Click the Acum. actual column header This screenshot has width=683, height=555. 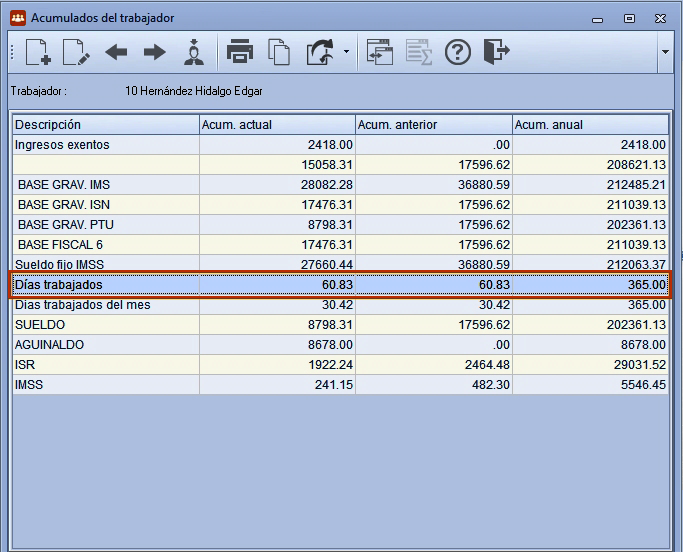[x=277, y=125]
